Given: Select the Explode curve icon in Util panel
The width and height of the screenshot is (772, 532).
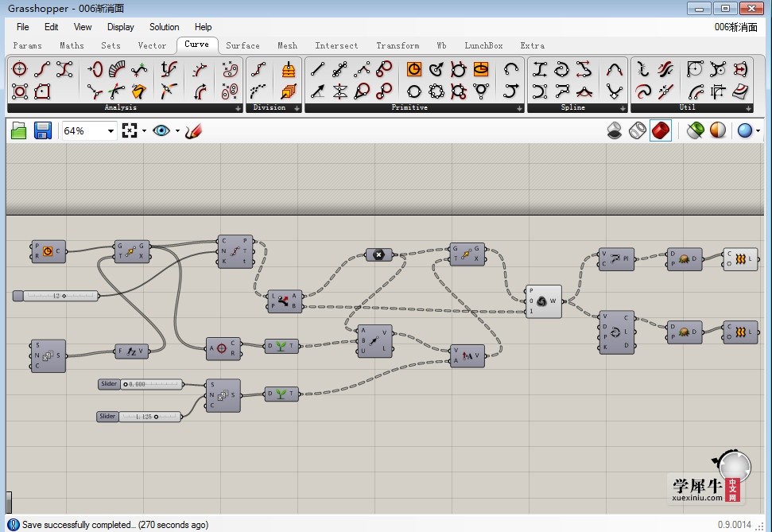Looking at the screenshot, I should (643, 69).
